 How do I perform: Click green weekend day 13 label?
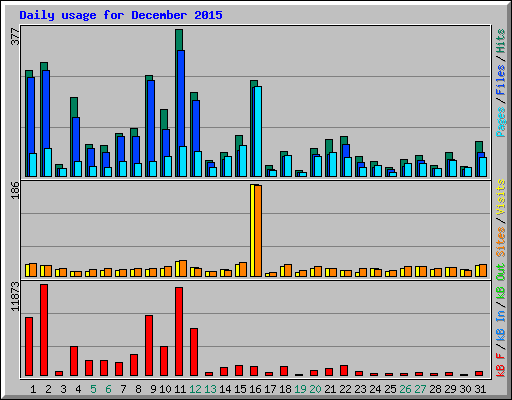coord(210,389)
